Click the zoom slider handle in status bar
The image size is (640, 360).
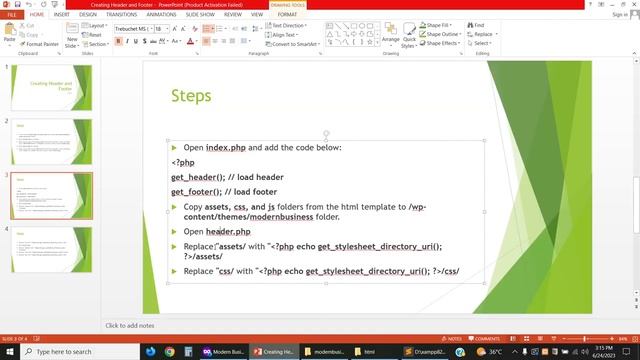(584, 339)
